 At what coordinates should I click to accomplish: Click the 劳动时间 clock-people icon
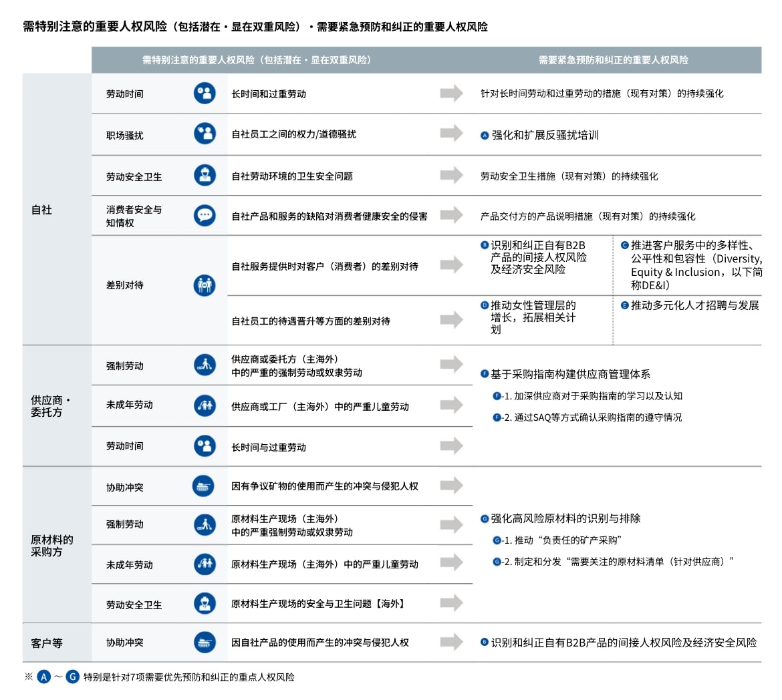[205, 92]
